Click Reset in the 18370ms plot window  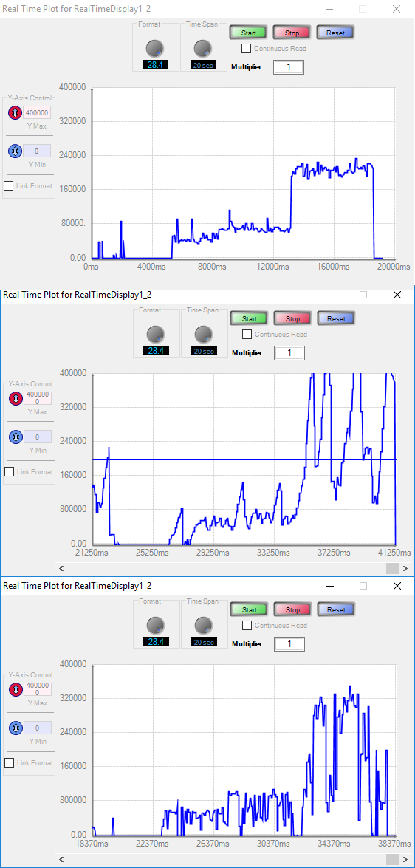pos(336,610)
